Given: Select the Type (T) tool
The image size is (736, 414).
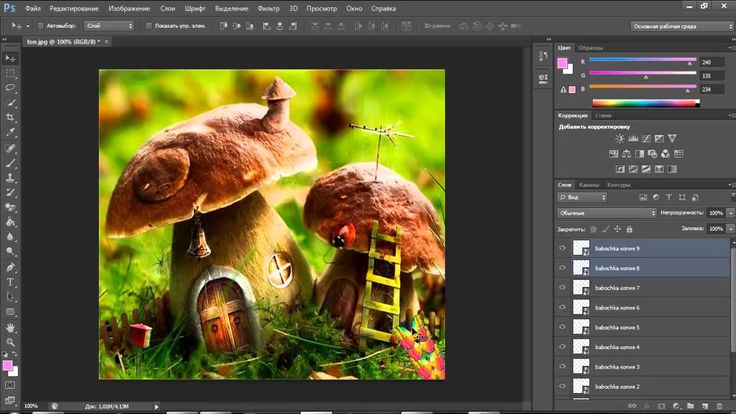Looking at the screenshot, I should (10, 282).
